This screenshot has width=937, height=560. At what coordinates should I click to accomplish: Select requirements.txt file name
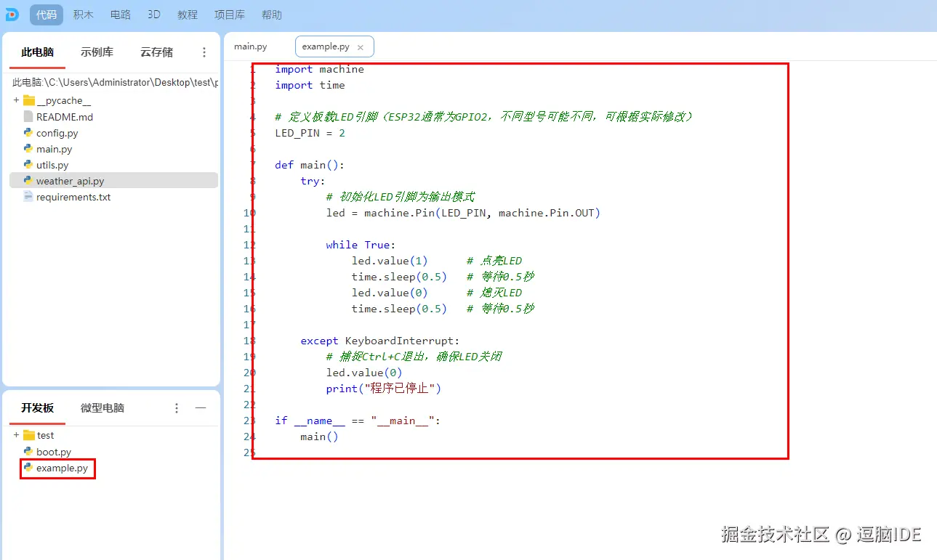click(73, 197)
